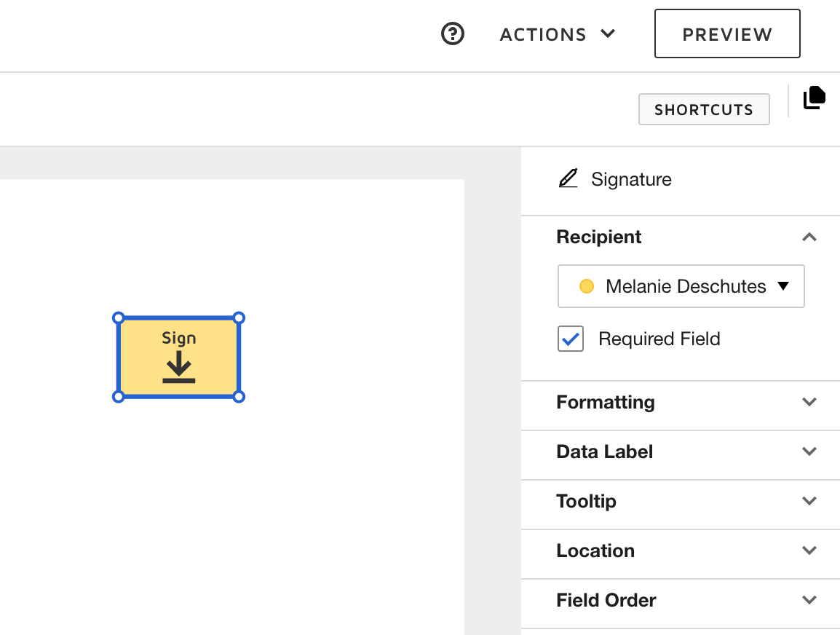Click the Shortcuts button

coord(703,110)
